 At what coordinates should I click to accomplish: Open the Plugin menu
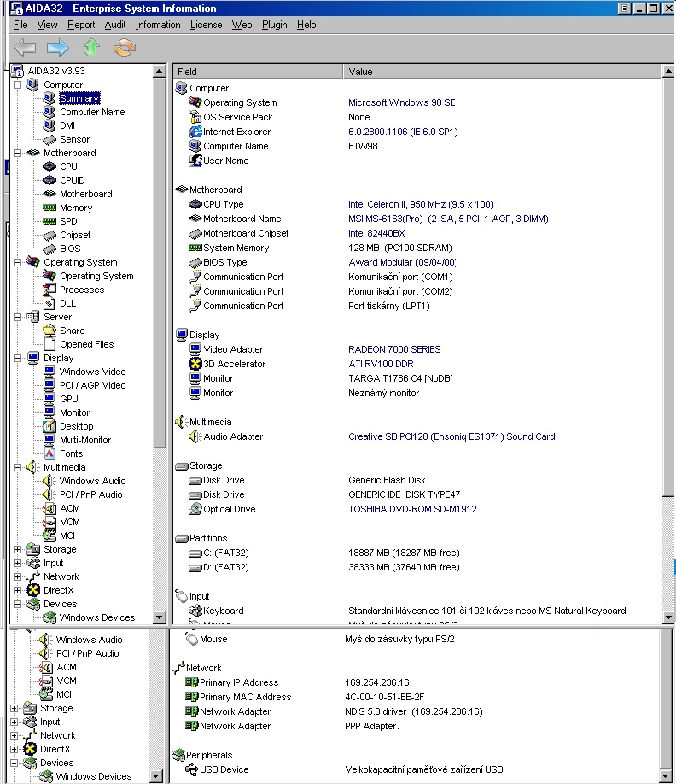(274, 25)
